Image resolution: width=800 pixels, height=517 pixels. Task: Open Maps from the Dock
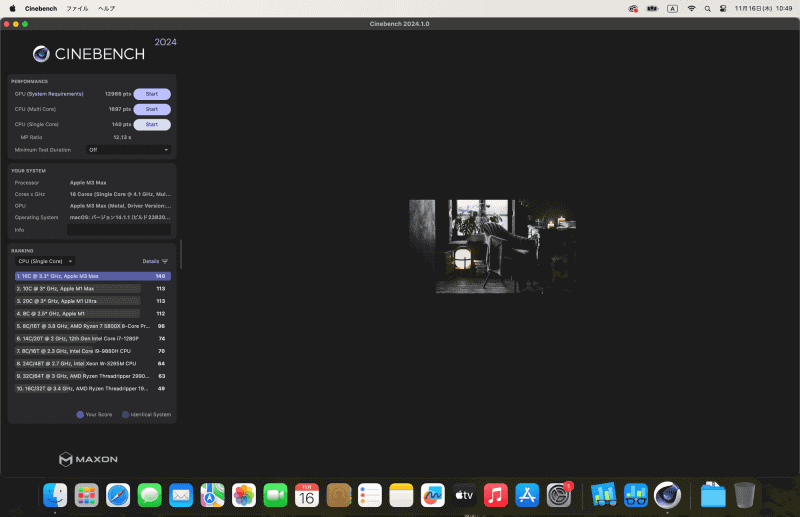tap(212, 495)
